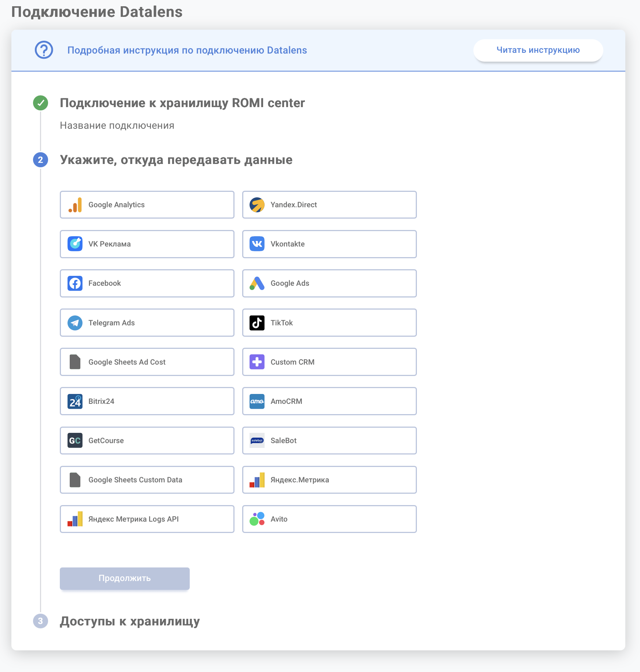Select SaleBot data source
The image size is (640, 672).
329,441
